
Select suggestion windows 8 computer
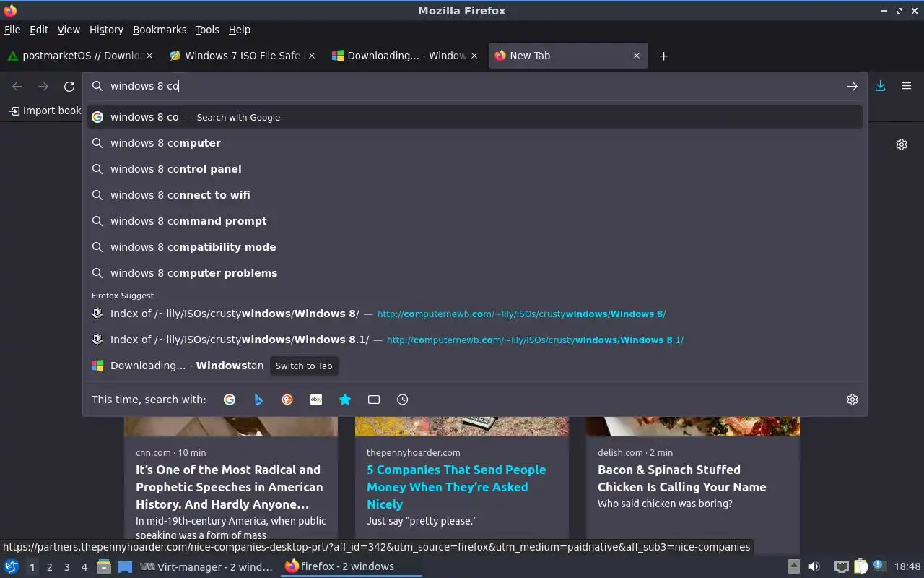coord(475,143)
